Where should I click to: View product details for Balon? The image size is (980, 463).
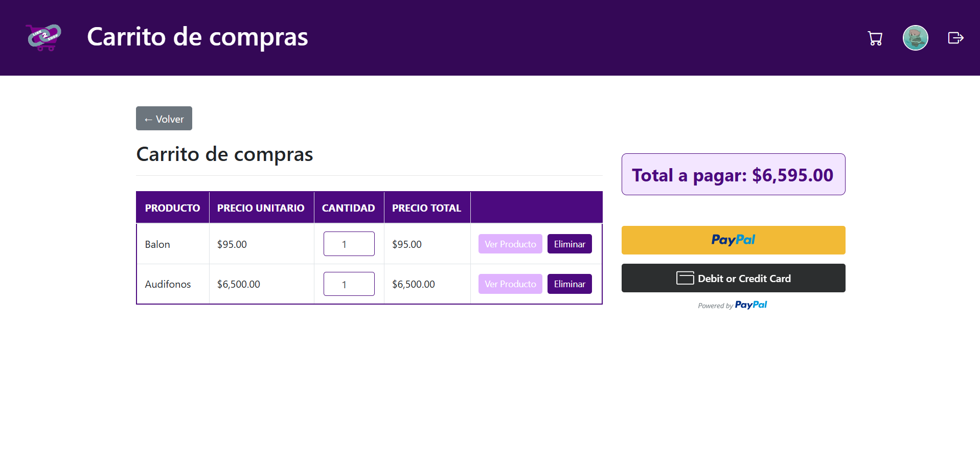coord(510,244)
